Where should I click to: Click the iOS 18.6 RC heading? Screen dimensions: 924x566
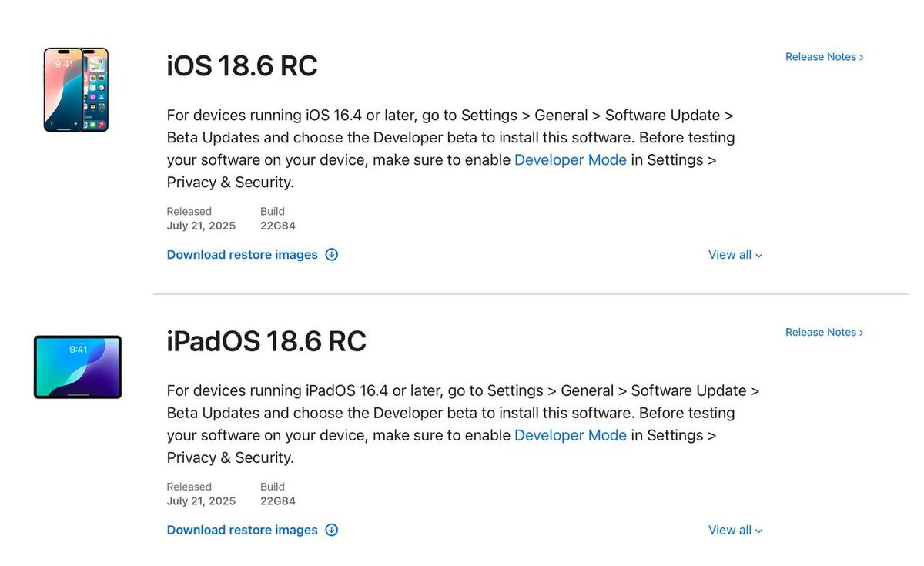click(242, 66)
